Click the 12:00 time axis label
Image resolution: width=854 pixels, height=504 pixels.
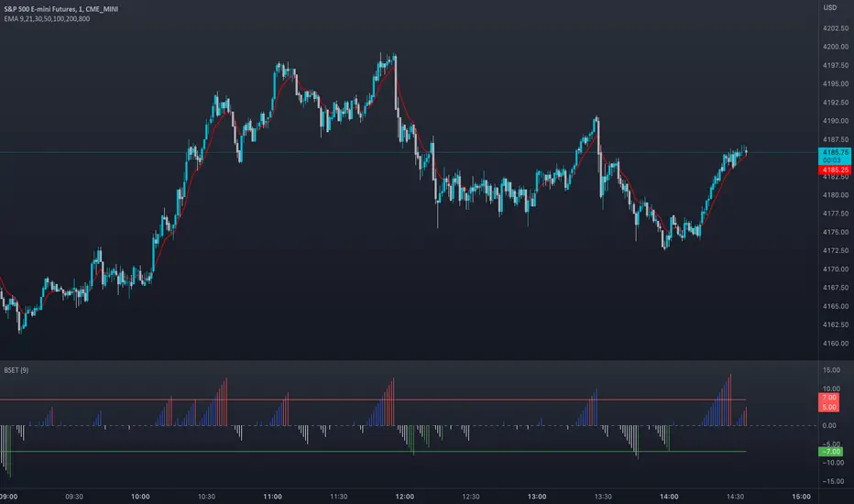[x=404, y=496]
